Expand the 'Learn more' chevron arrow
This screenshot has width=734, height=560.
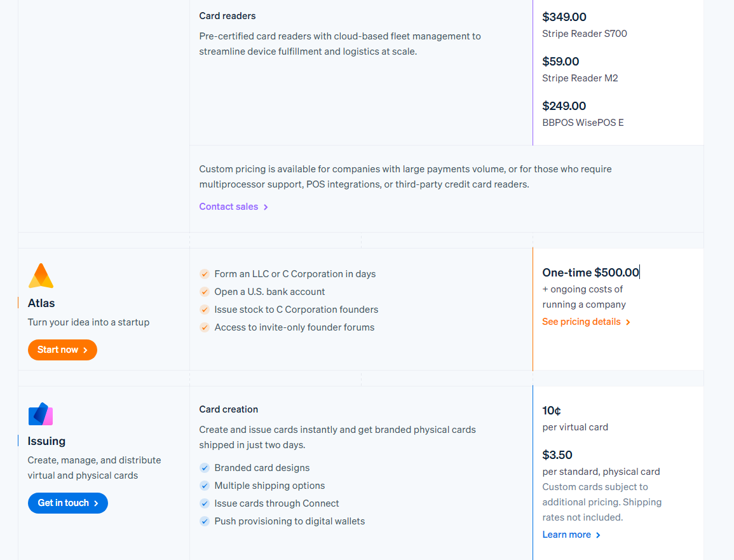click(597, 535)
